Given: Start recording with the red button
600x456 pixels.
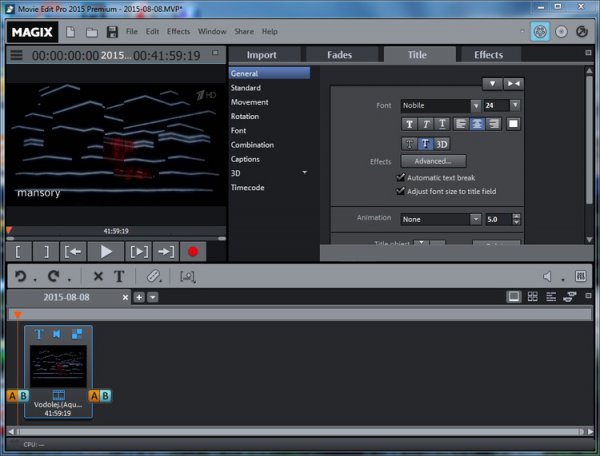Looking at the screenshot, I should (193, 252).
